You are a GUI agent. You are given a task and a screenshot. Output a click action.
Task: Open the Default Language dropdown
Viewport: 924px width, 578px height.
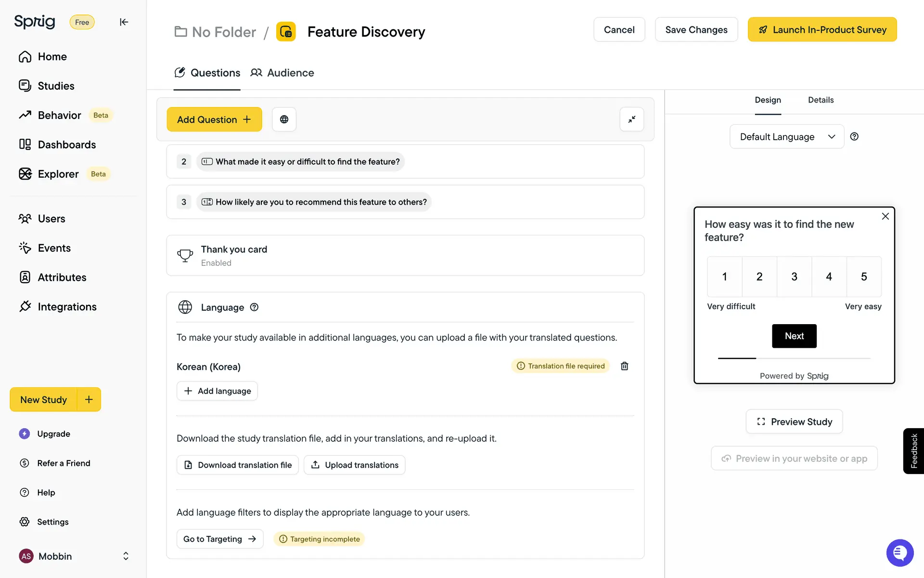(786, 137)
